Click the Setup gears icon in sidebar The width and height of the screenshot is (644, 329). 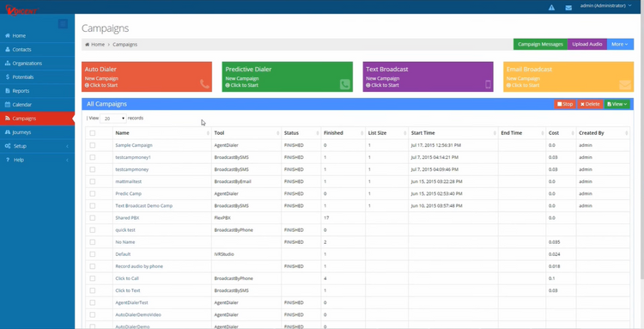8,146
